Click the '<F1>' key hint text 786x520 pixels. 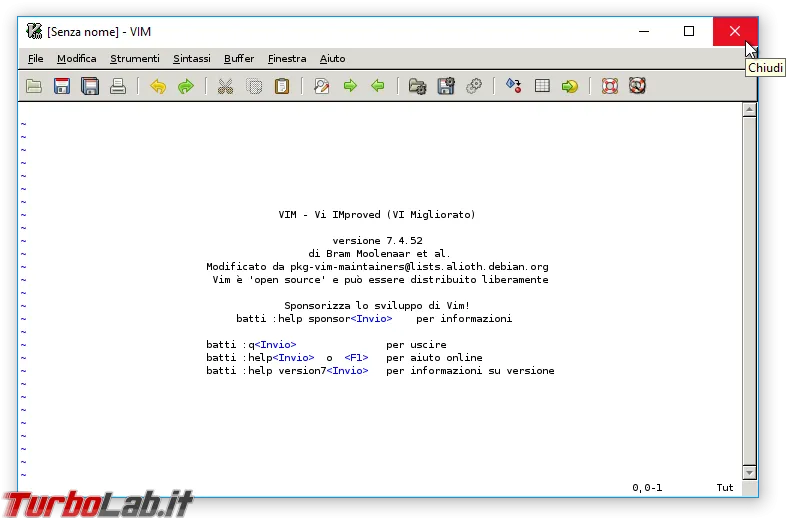(356, 358)
